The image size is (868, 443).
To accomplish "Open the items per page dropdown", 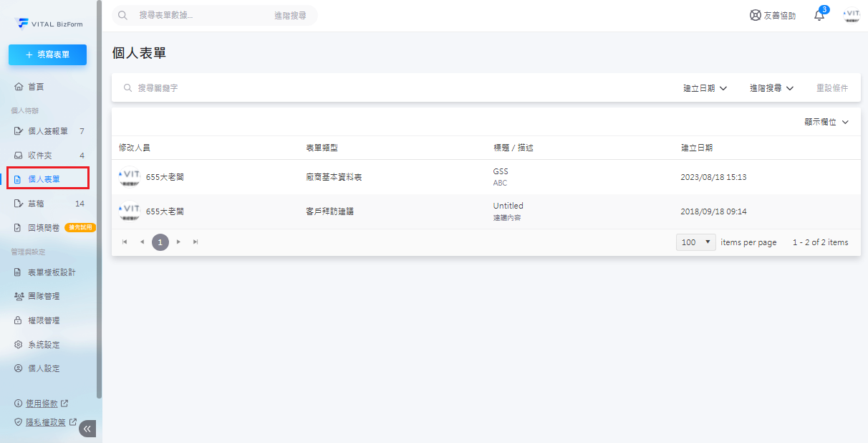I will [x=695, y=242].
